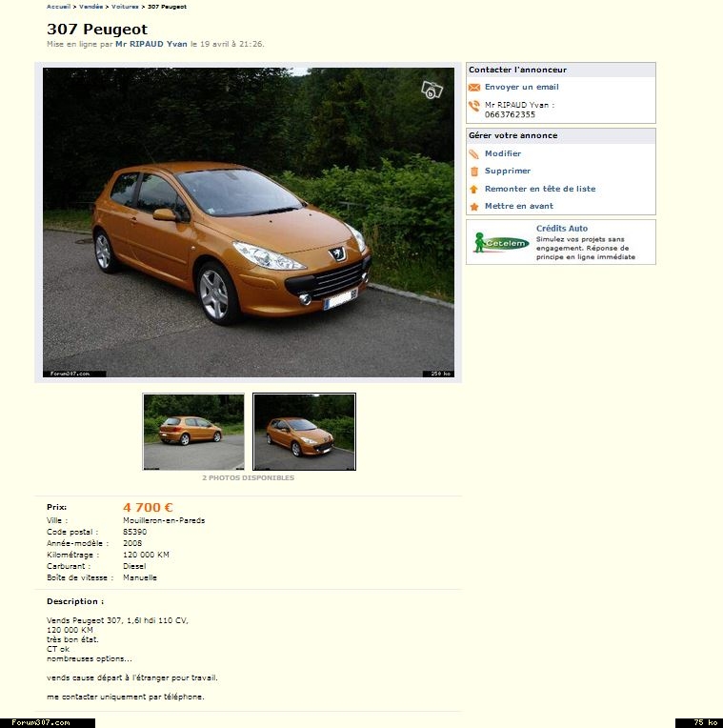Click the envelope icon beside Envoyer un email
The height and width of the screenshot is (728, 723).
point(473,88)
